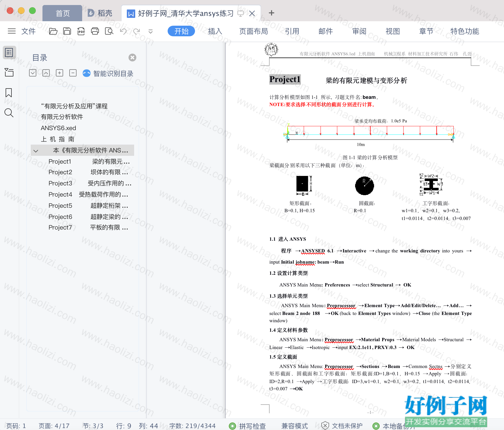This screenshot has width=504, height=430.
Task: Collapse the 本《有限元分析软件 ANS… entry
Action: pos(36,151)
